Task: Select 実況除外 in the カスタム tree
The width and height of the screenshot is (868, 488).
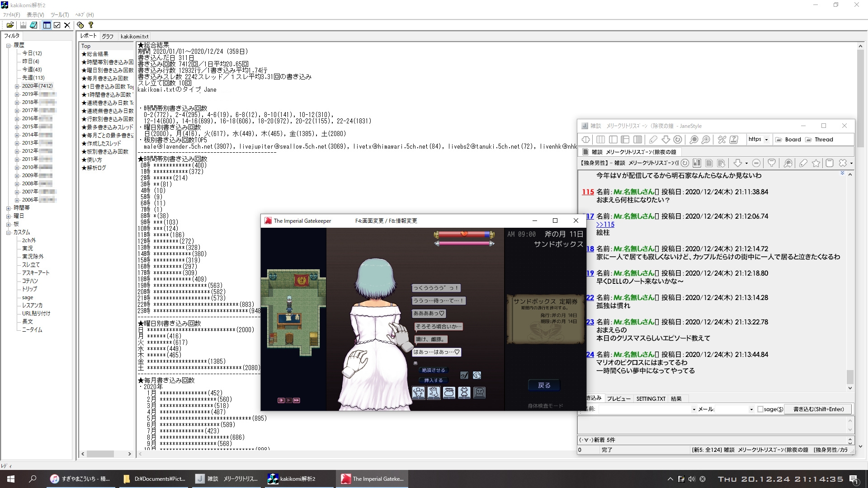Action: tap(33, 257)
